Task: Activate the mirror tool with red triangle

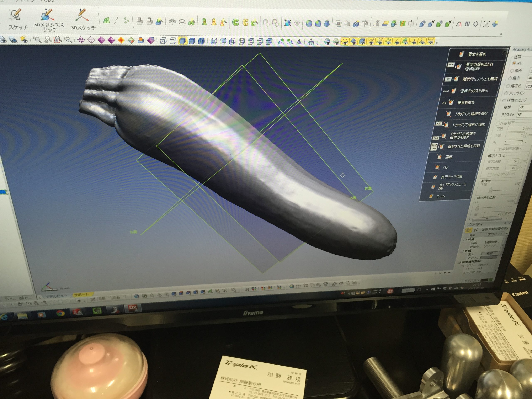Action: 458,24
